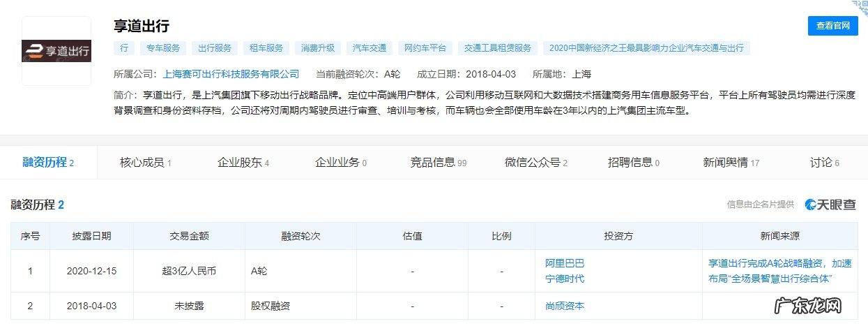Image resolution: width=868 pixels, height=326 pixels.
Task: Select the 汽车交通 tag
Action: pos(370,48)
